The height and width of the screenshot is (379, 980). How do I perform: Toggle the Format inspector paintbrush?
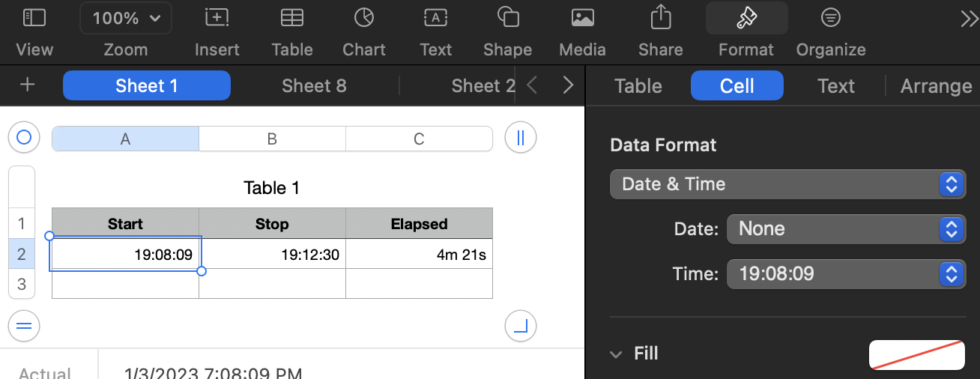point(746,18)
